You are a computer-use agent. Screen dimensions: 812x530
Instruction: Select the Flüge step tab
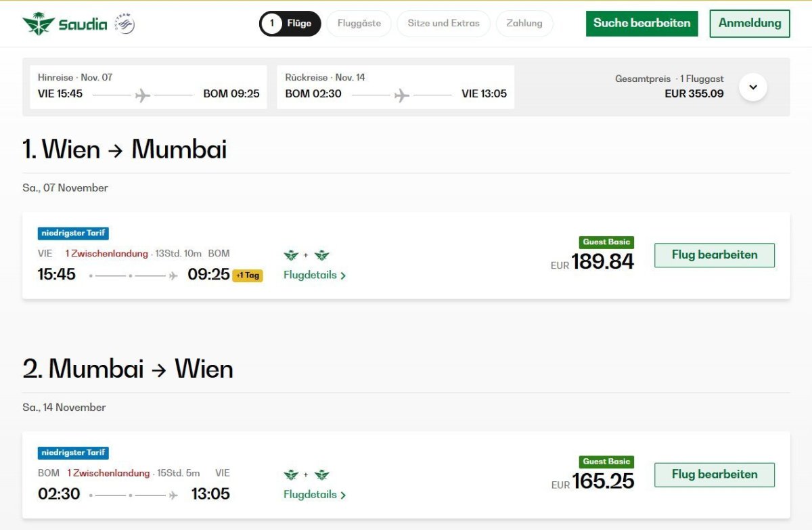click(290, 24)
